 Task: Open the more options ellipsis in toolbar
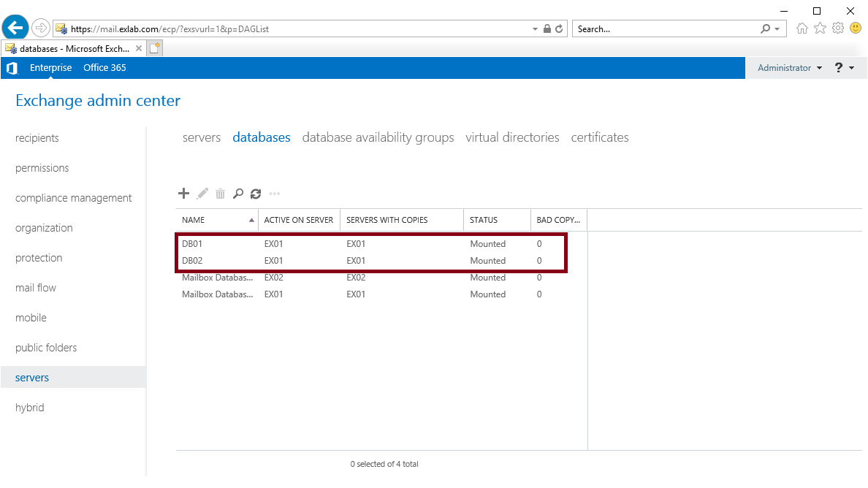pyautogui.click(x=275, y=194)
